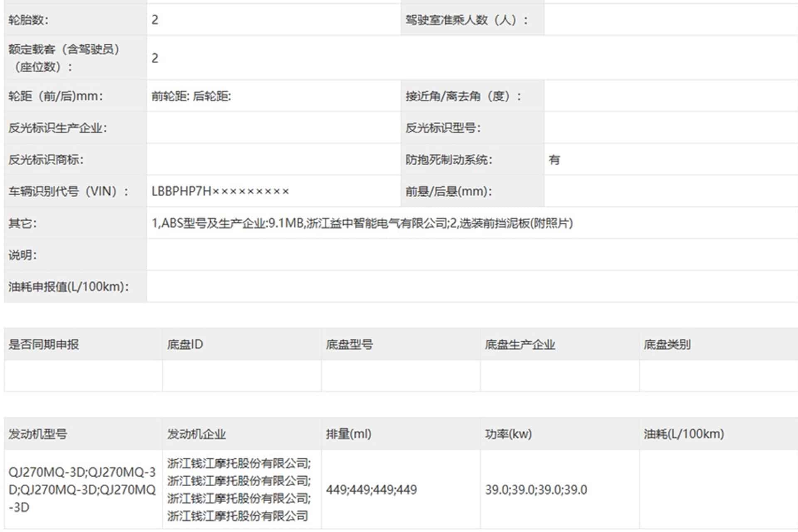Click the 排量(ml) column header

(x=348, y=434)
